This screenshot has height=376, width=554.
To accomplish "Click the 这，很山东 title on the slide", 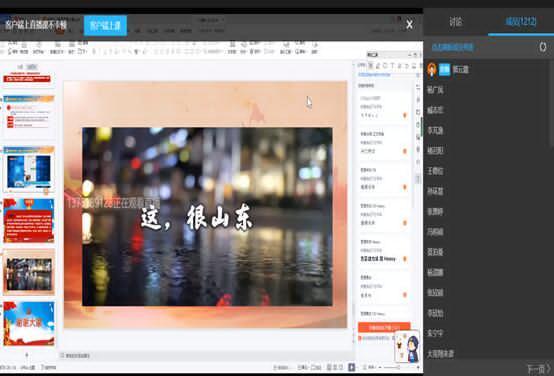I will pyautogui.click(x=196, y=219).
